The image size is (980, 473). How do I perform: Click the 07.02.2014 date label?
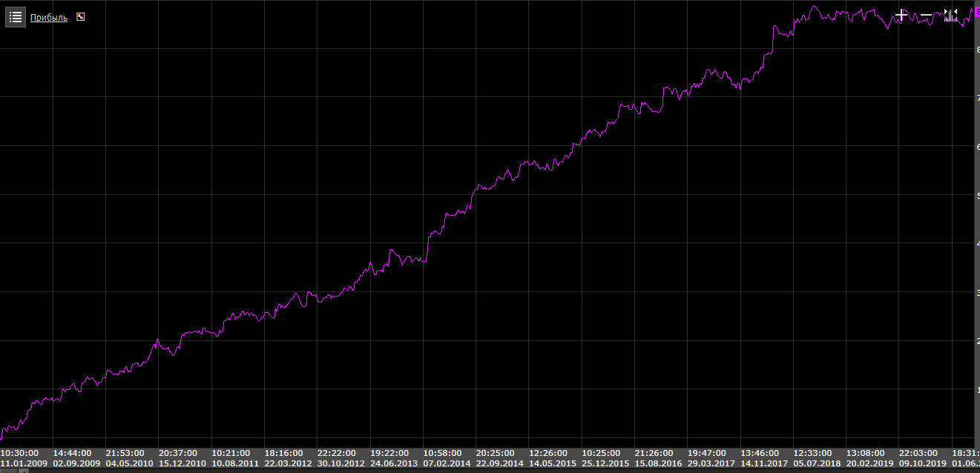pos(447,463)
